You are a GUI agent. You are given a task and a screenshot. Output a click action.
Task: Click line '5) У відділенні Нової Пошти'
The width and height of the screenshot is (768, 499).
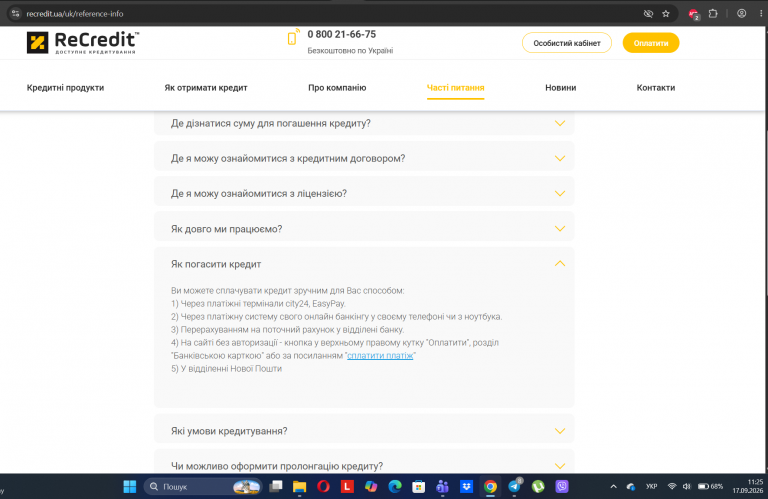click(226, 369)
